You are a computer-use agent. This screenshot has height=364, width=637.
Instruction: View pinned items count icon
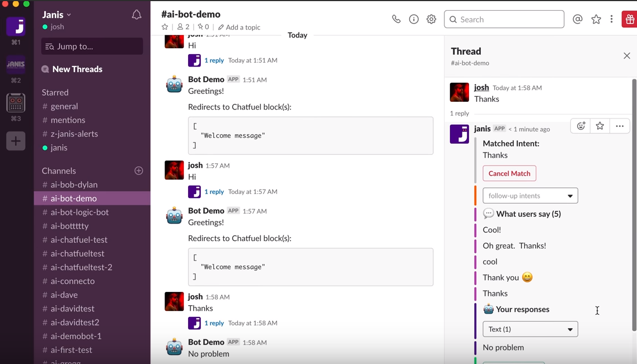pos(203,27)
